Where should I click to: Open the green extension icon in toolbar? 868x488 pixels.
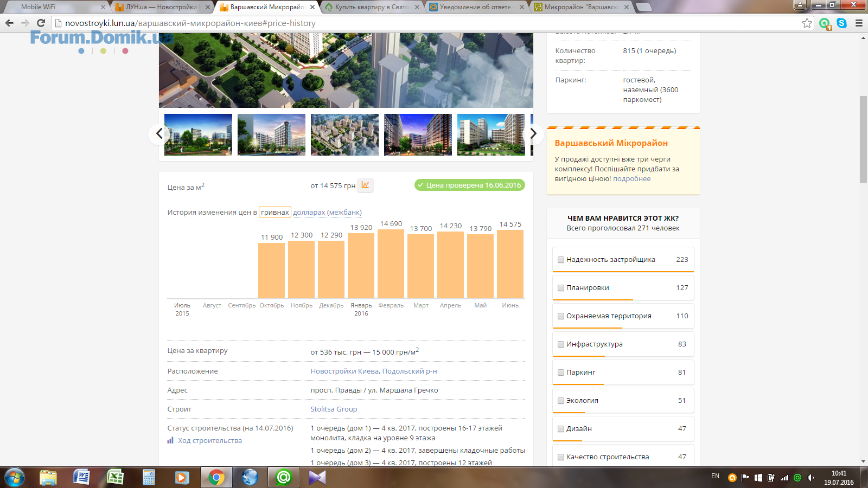click(825, 23)
